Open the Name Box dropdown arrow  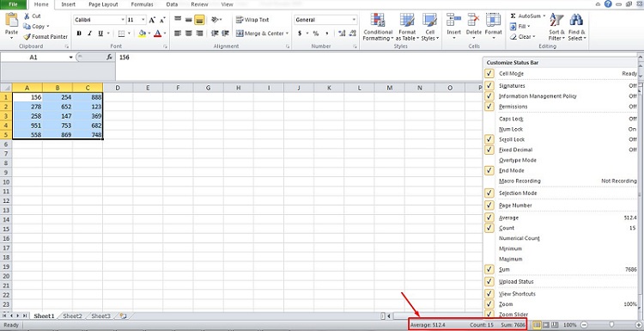71,58
